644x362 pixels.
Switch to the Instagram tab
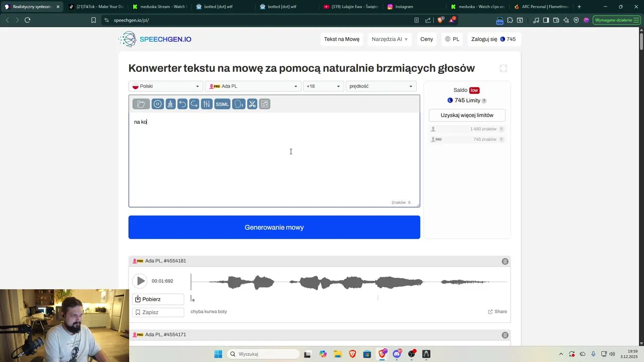pyautogui.click(x=414, y=7)
